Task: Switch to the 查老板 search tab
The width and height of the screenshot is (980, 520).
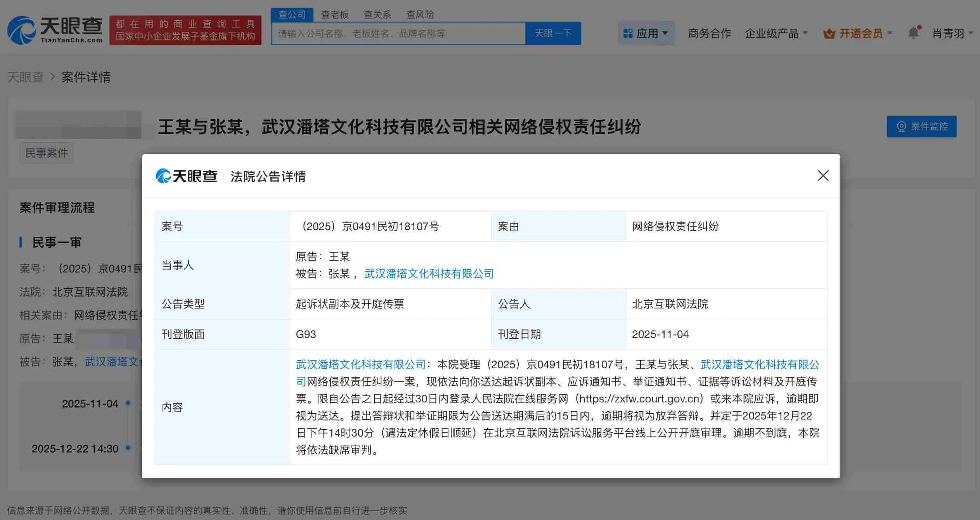Action: coord(334,14)
